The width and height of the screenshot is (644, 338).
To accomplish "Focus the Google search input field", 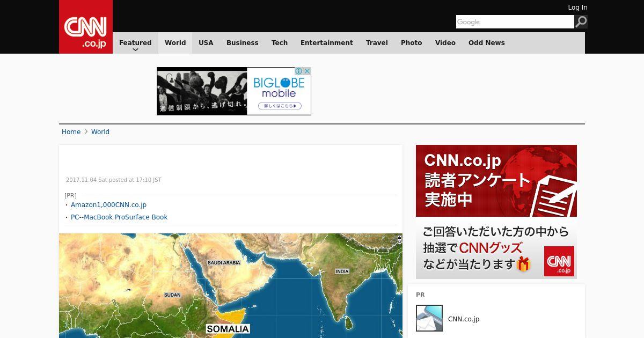I will [515, 21].
